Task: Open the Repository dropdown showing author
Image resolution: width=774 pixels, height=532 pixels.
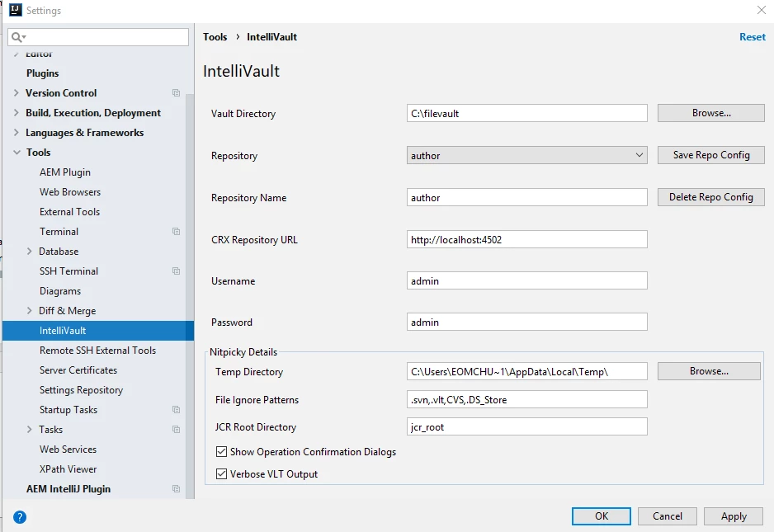Action: pyautogui.click(x=526, y=155)
